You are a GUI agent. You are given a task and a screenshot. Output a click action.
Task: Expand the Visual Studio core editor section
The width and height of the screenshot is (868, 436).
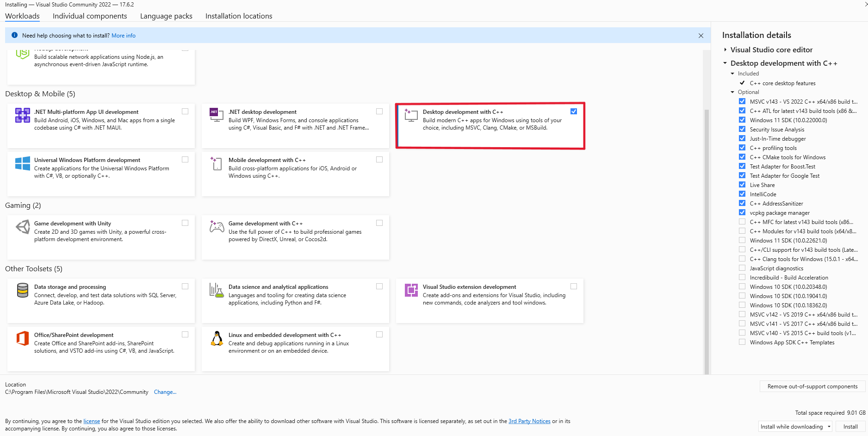[725, 50]
